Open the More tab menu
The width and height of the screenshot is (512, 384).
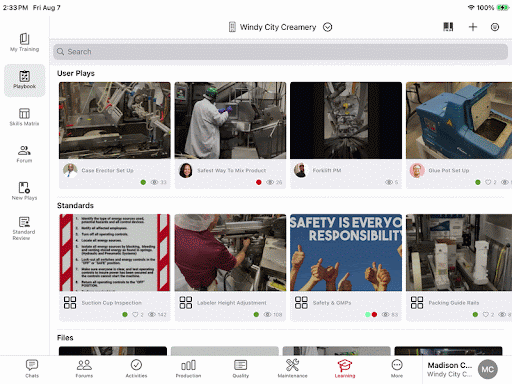coord(397,369)
